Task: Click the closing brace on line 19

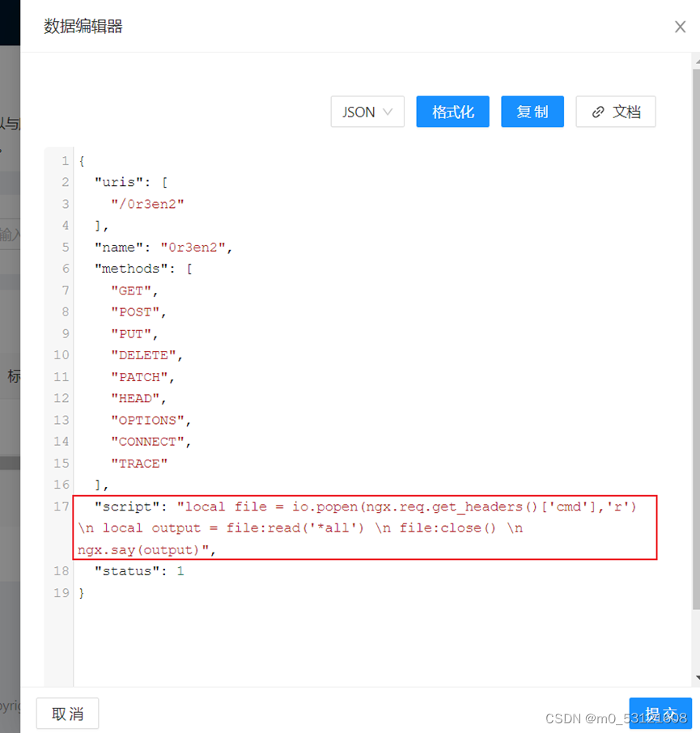Action: coord(82,593)
